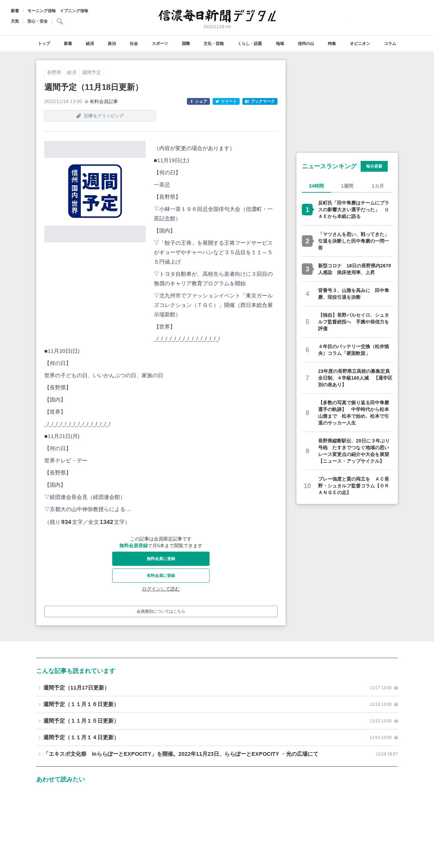
Task: Open 会員種別についてはこちら button
Action: (161, 611)
